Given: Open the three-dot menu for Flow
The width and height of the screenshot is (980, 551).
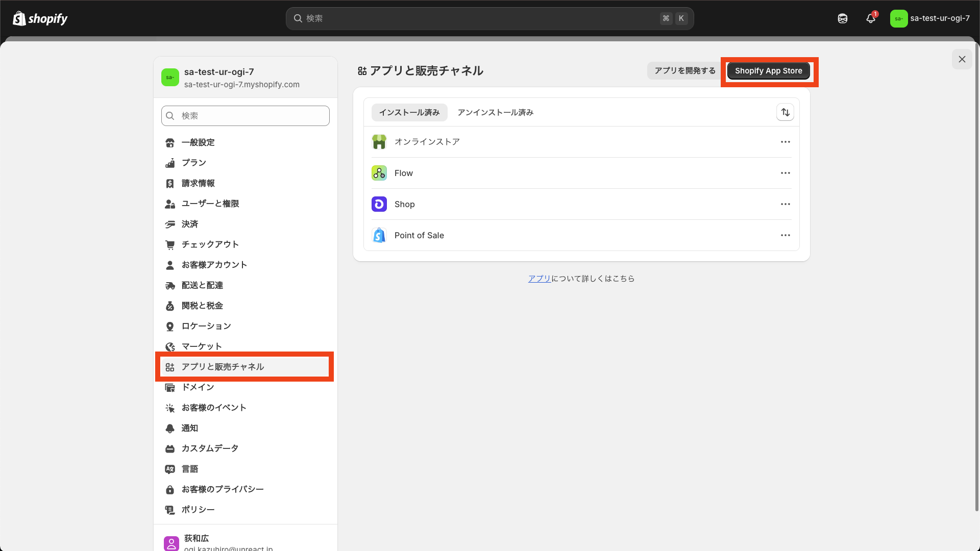Looking at the screenshot, I should pyautogui.click(x=785, y=173).
